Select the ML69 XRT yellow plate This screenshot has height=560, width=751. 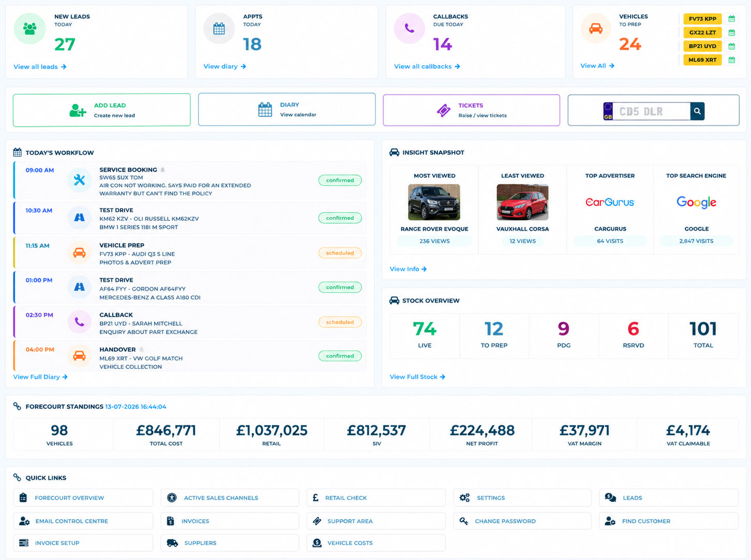tap(702, 60)
